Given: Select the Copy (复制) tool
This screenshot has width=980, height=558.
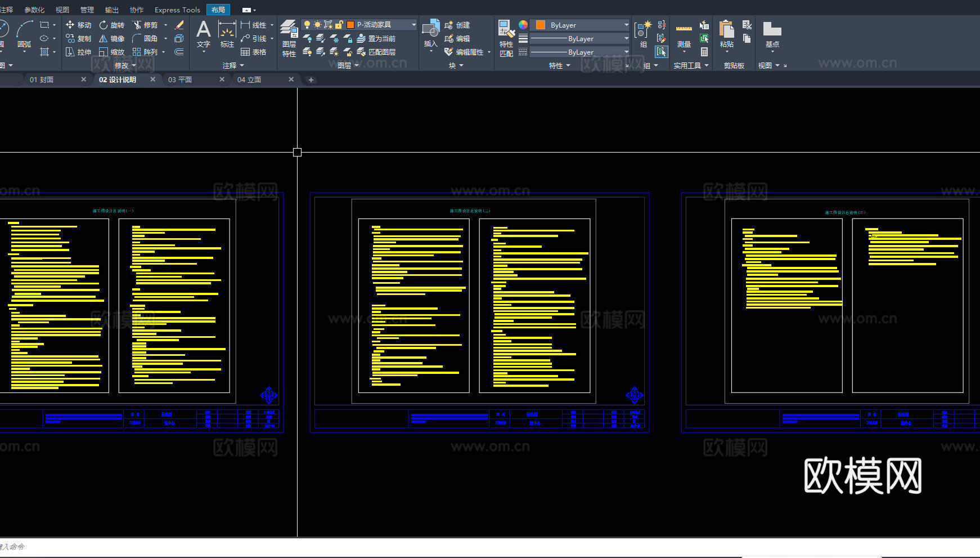Looking at the screenshot, I should pos(78,38).
